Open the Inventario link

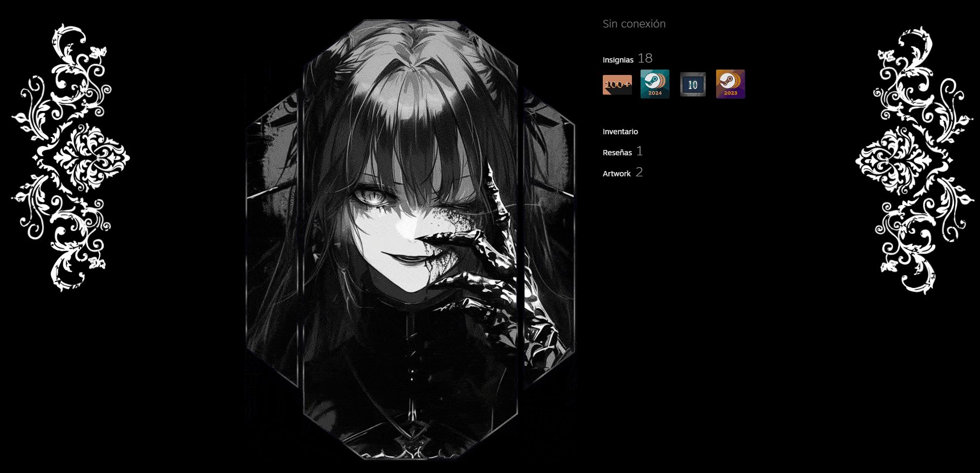pos(620,132)
